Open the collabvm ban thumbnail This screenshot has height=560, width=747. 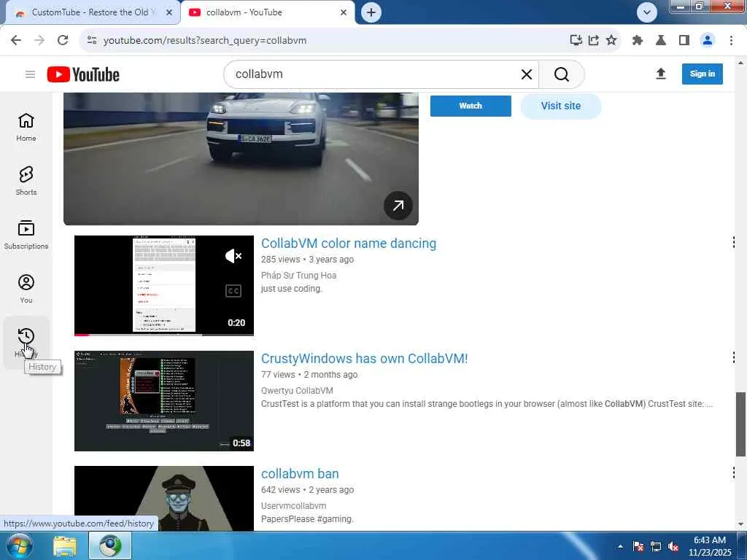pos(164,499)
